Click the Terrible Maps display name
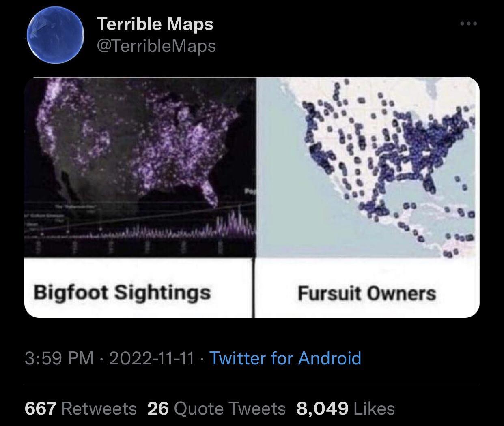504x426 pixels. tap(155, 24)
